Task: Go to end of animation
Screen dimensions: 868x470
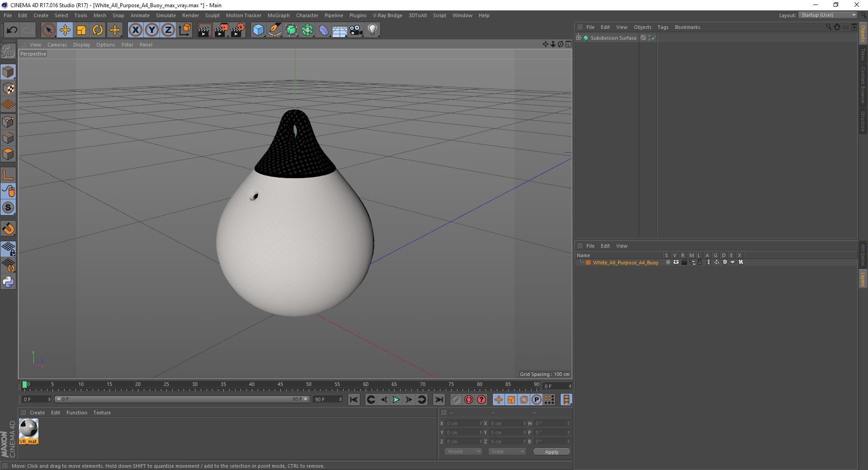Action: [439, 399]
